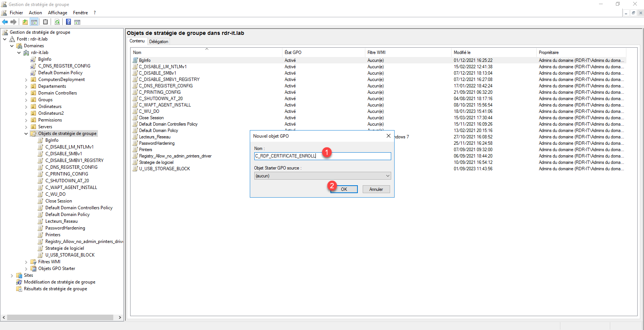Click the left tree horizontal scrollbar

pyautogui.click(x=60, y=317)
